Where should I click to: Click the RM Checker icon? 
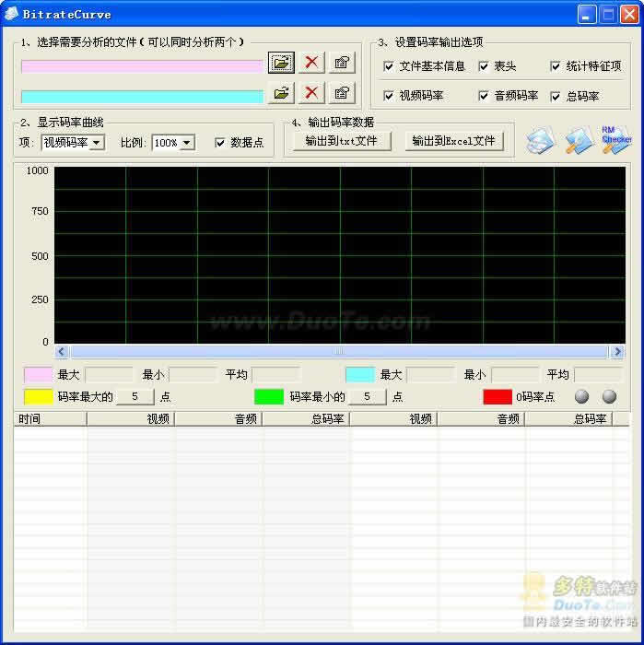pos(615,140)
